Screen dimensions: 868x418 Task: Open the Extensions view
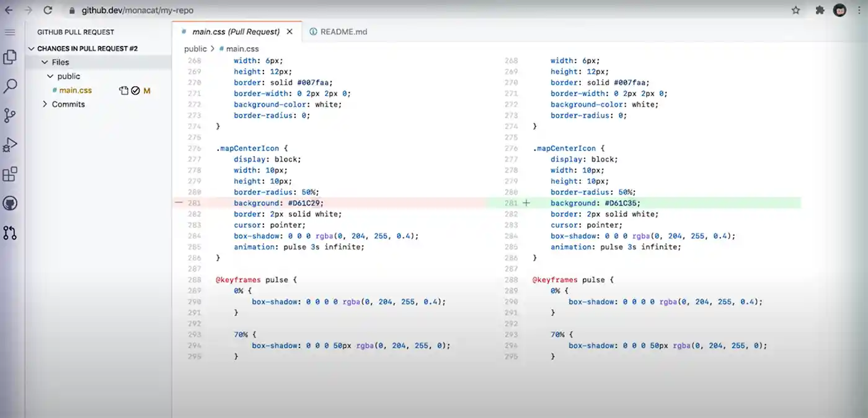click(10, 174)
